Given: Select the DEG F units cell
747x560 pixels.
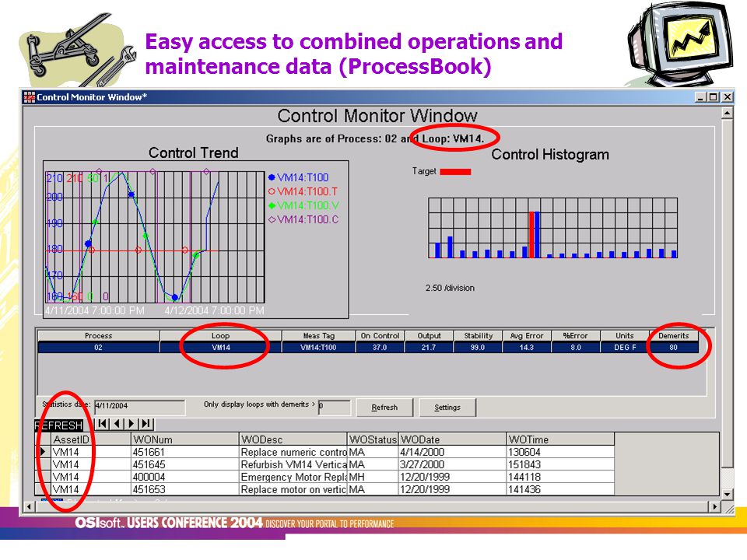Looking at the screenshot, I should (625, 348).
